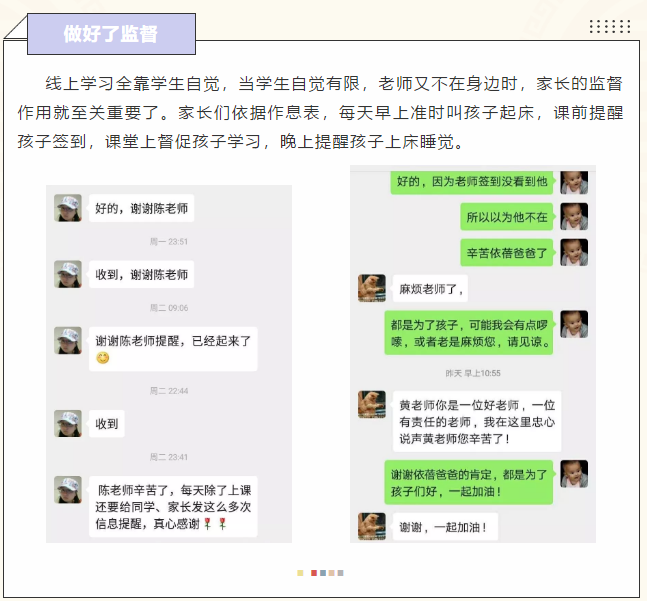Click avatar beside '好的，谢谢陈老师' message

[68, 208]
